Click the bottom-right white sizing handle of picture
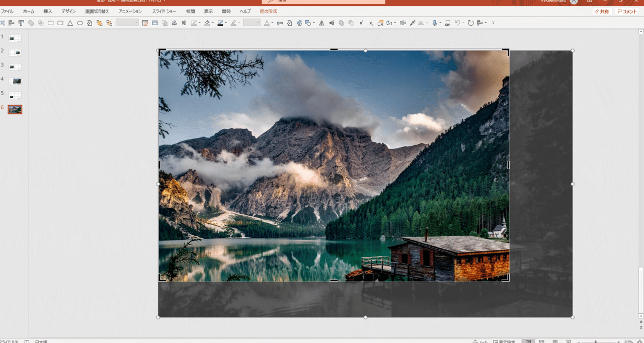This screenshot has height=343, width=644. [x=573, y=317]
